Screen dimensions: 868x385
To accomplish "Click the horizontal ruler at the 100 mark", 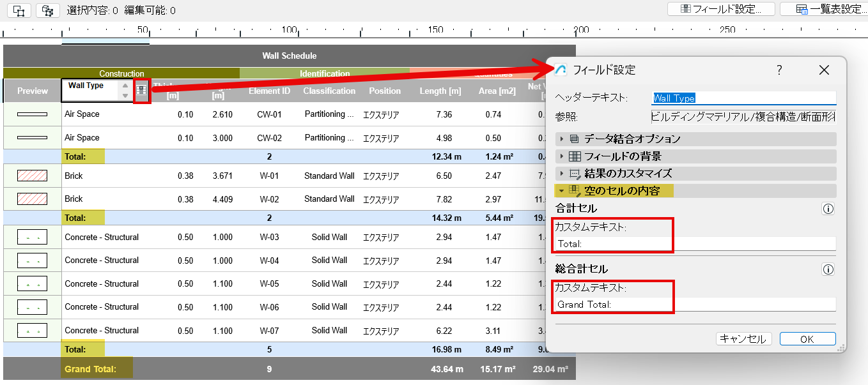I will [290, 30].
